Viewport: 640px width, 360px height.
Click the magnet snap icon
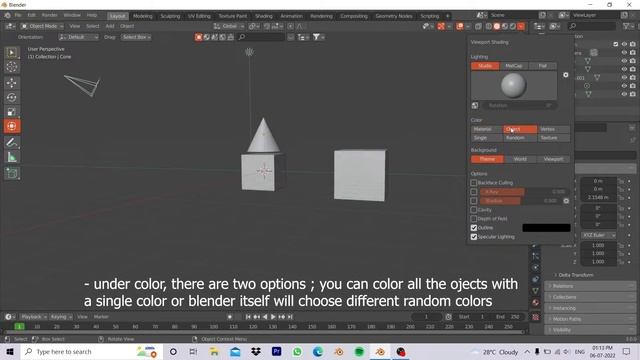tap(267, 26)
